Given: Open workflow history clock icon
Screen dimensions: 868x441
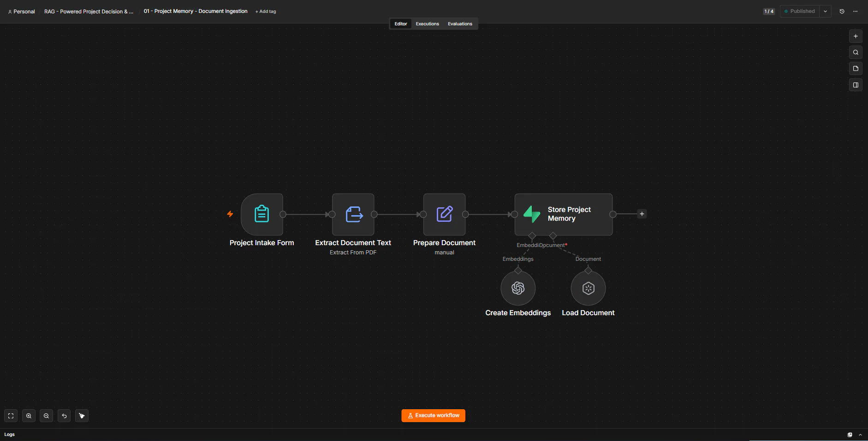Looking at the screenshot, I should (842, 11).
